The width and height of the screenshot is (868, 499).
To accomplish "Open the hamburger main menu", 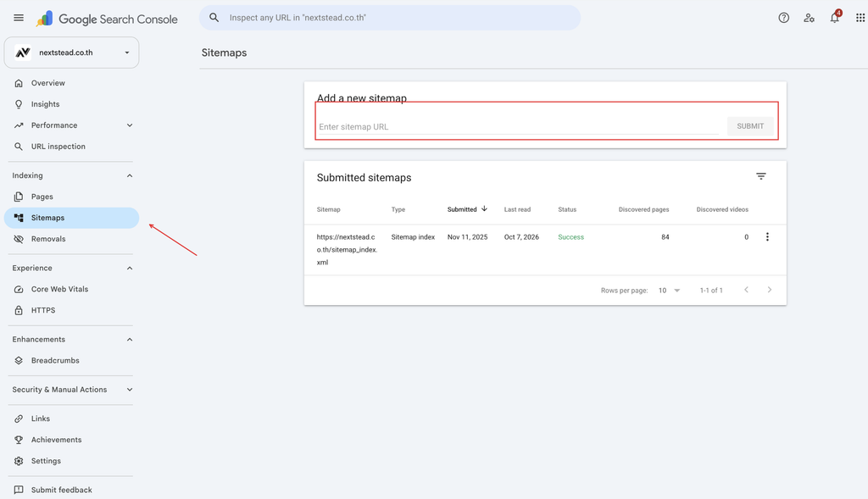I will point(19,18).
